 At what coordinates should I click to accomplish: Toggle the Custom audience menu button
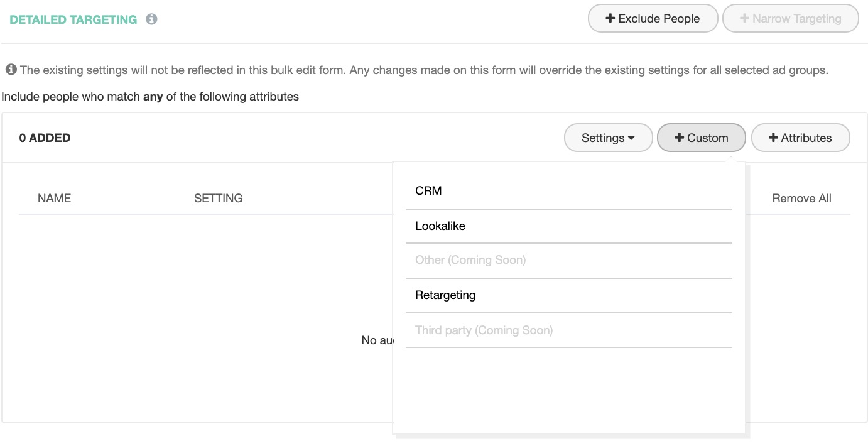[701, 138]
